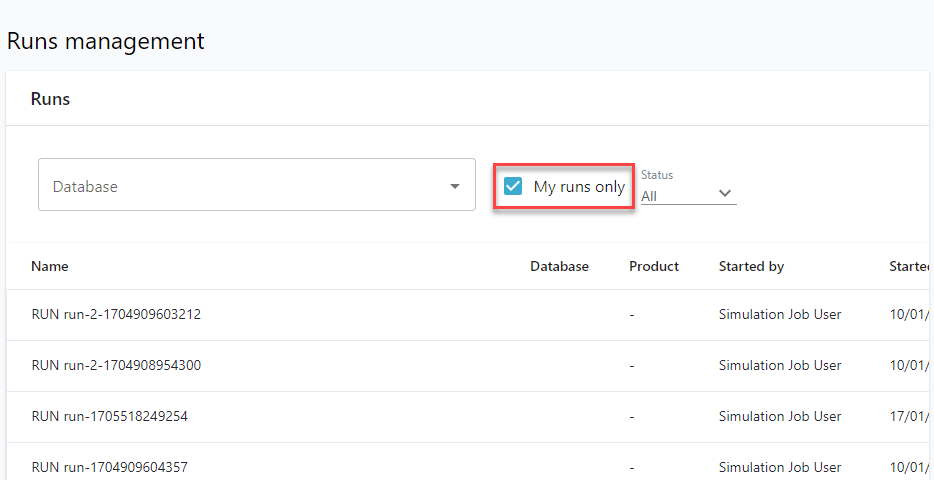Expand the Status filter chevron
Screen dimensions: 934x480
pos(725,194)
